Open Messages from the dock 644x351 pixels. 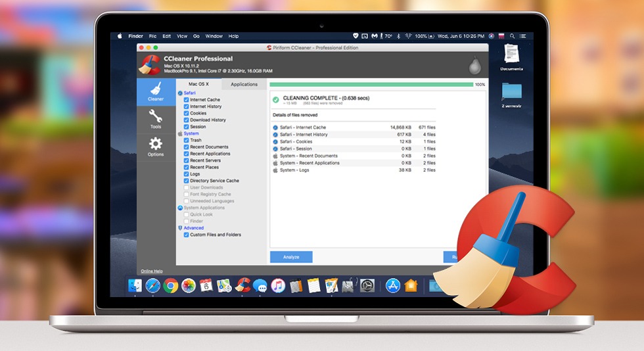click(x=260, y=285)
